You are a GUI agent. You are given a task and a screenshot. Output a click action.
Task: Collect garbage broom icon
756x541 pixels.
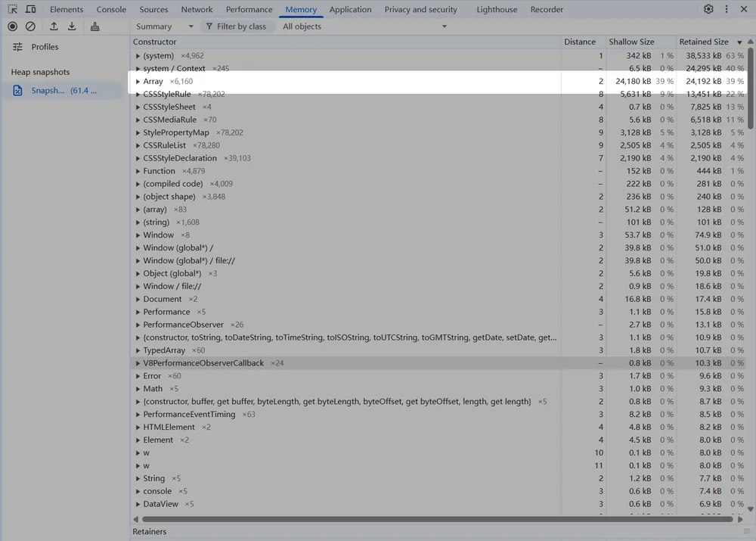[95, 26]
